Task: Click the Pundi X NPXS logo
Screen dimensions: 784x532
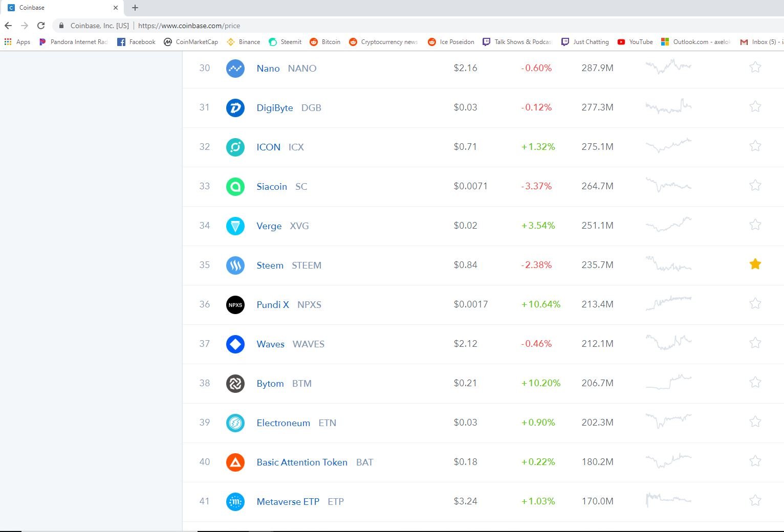Action: 235,305
